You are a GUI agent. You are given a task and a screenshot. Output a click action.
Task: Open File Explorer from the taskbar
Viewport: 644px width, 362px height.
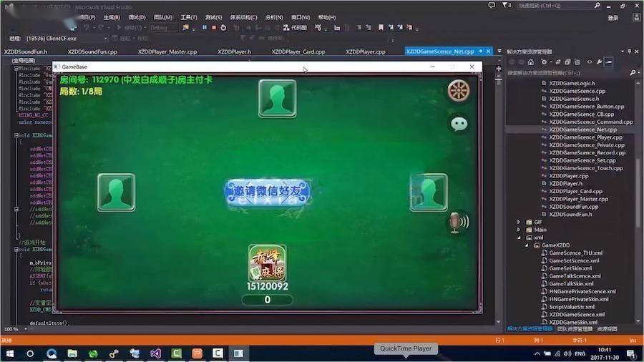pyautogui.click(x=72, y=353)
